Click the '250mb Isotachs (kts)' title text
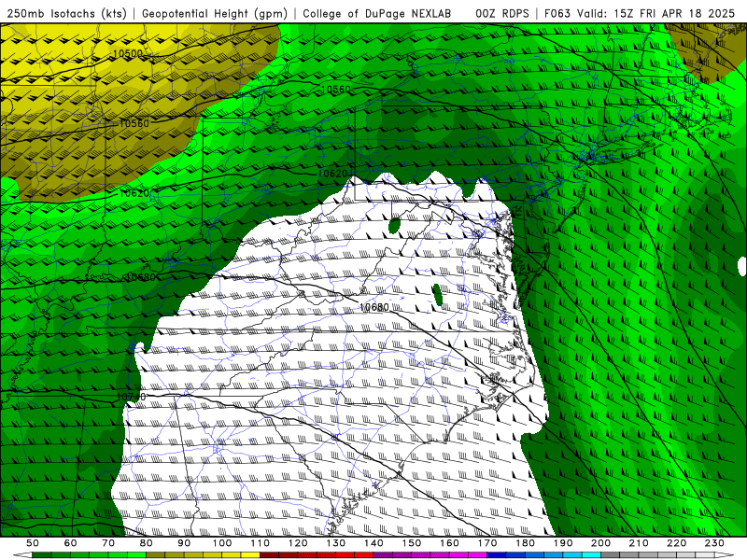Screen dimensions: 747x560 tap(66, 14)
